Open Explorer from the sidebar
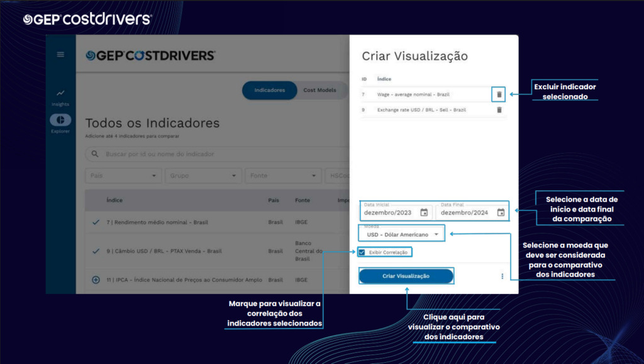Image resolution: width=644 pixels, height=364 pixels. point(60,123)
